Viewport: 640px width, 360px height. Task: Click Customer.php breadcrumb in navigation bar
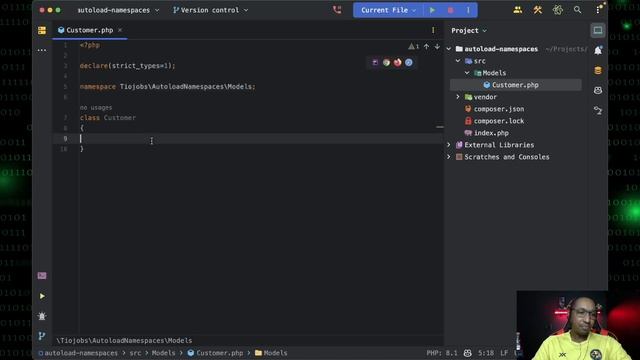tap(215, 353)
